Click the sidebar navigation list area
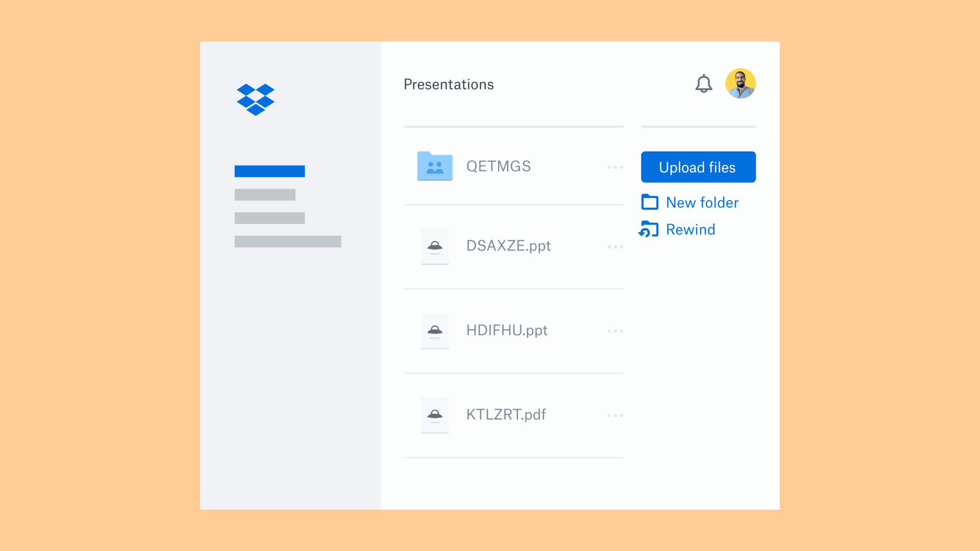 click(287, 206)
